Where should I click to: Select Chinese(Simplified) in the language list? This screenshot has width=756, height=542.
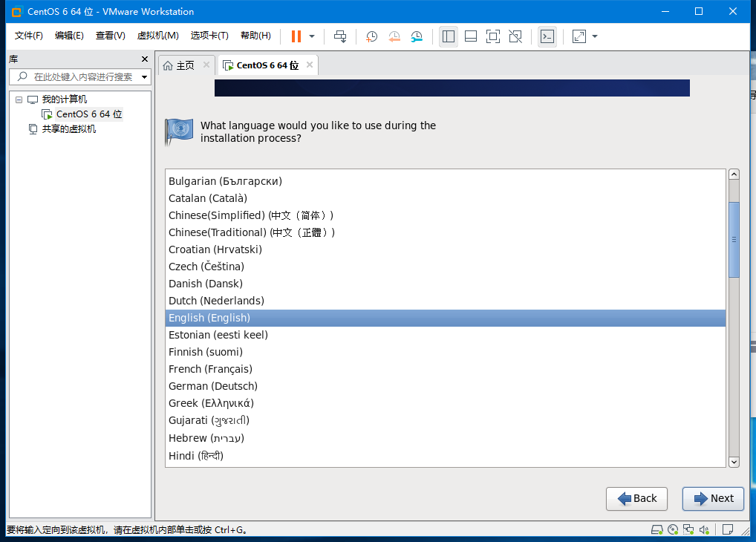(250, 215)
